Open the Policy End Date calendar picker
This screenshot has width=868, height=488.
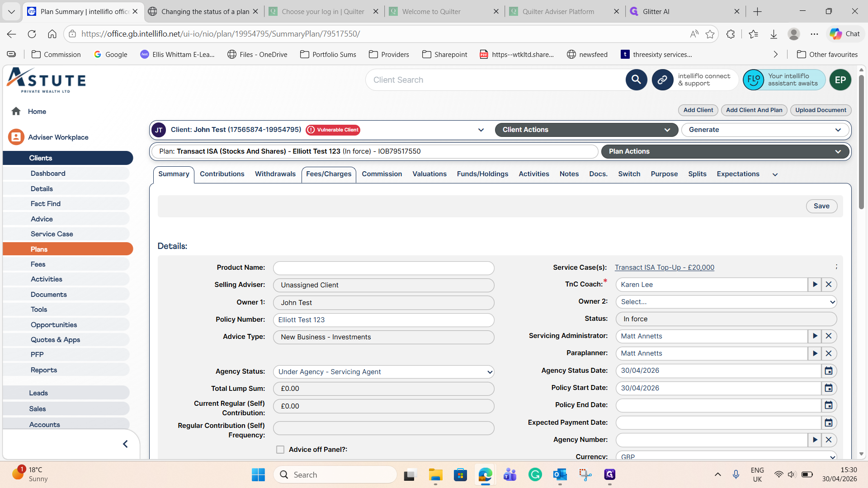click(x=828, y=405)
